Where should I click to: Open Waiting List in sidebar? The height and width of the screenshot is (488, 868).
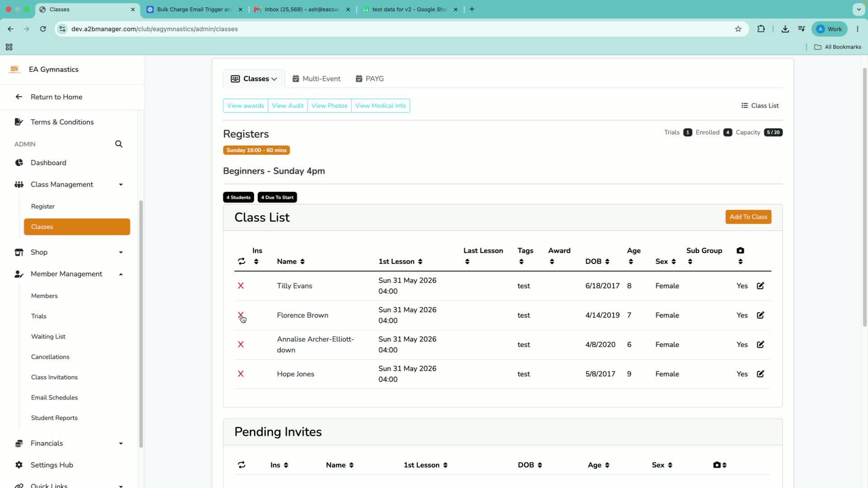(48, 337)
